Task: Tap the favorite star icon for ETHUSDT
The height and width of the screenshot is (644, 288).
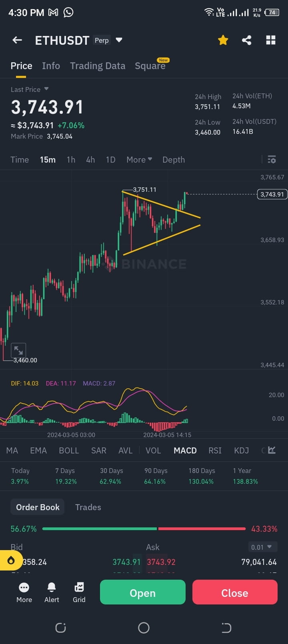Action: point(223,40)
